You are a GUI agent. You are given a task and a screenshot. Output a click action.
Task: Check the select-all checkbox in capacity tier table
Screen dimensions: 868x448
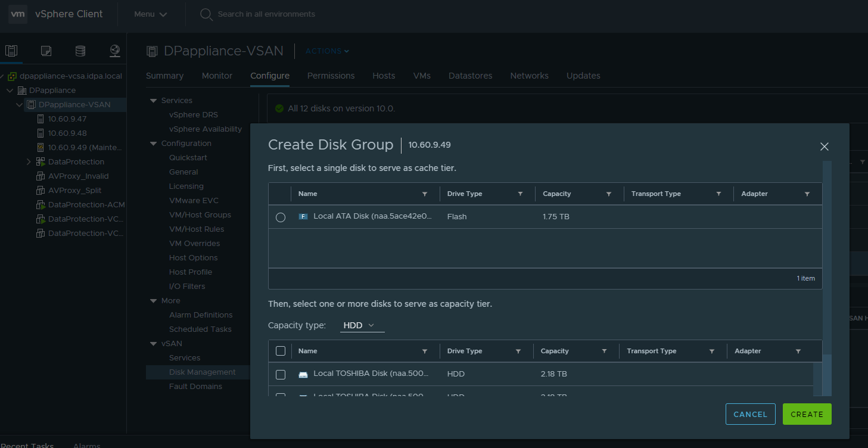tap(281, 351)
